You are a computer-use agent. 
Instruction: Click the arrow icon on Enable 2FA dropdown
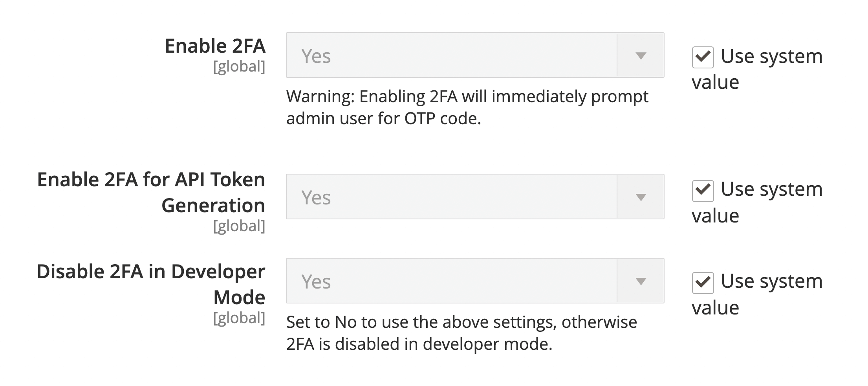[x=641, y=55]
